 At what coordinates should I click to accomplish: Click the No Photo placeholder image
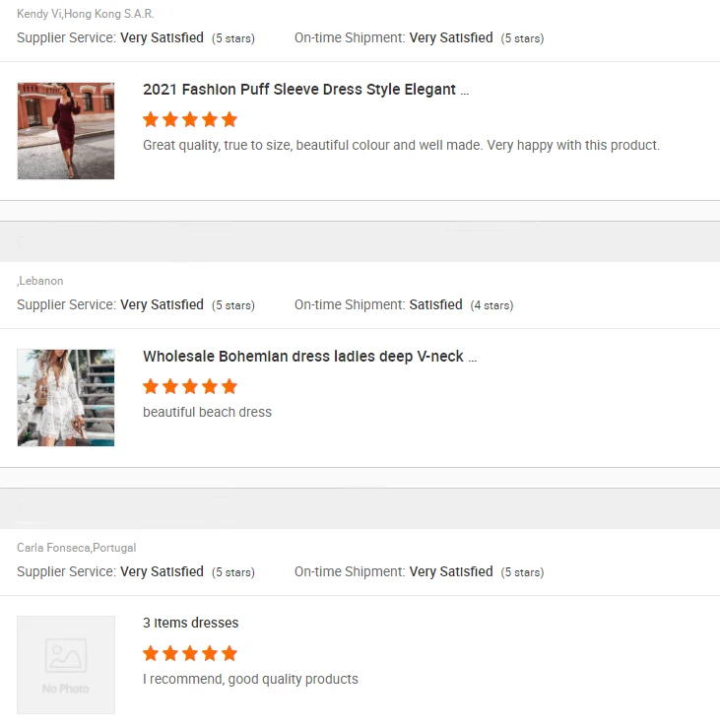pos(66,665)
